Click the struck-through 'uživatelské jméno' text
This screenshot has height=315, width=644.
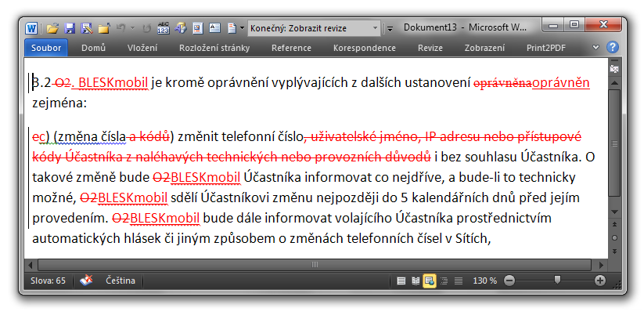tap(364, 136)
